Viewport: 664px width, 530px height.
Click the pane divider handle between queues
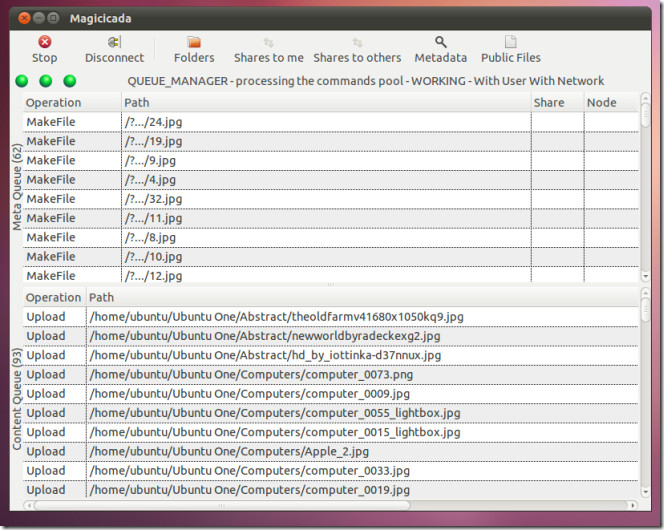tap(330, 285)
